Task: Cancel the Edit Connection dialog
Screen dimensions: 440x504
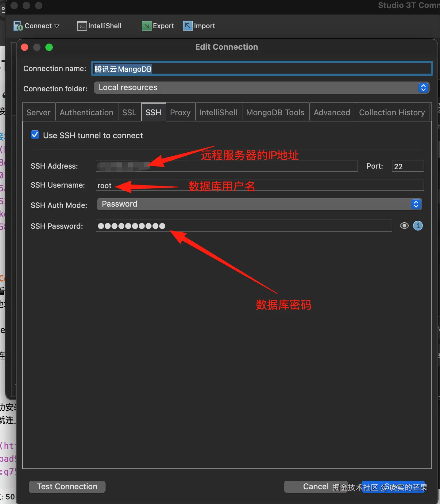Action: coord(316,487)
